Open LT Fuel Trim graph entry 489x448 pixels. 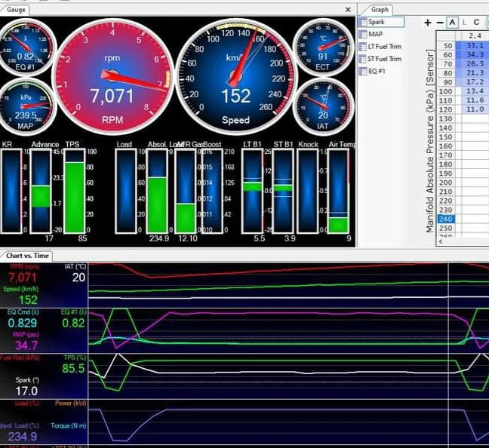(384, 47)
